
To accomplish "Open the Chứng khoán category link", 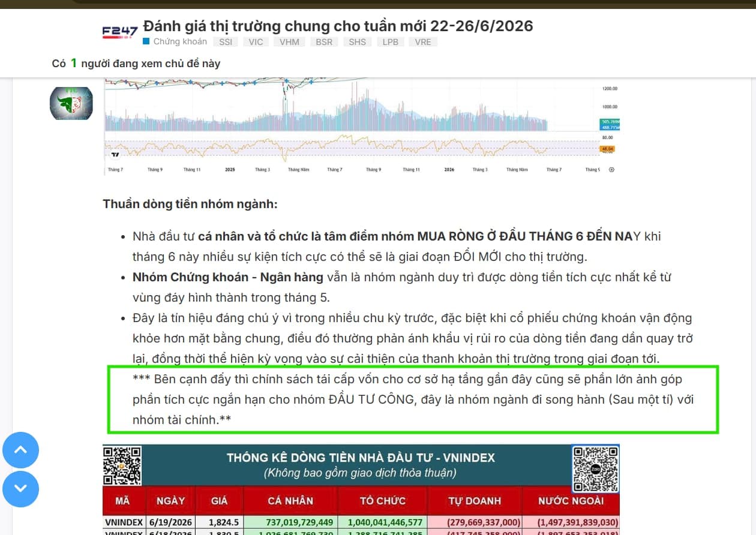I will click(180, 42).
